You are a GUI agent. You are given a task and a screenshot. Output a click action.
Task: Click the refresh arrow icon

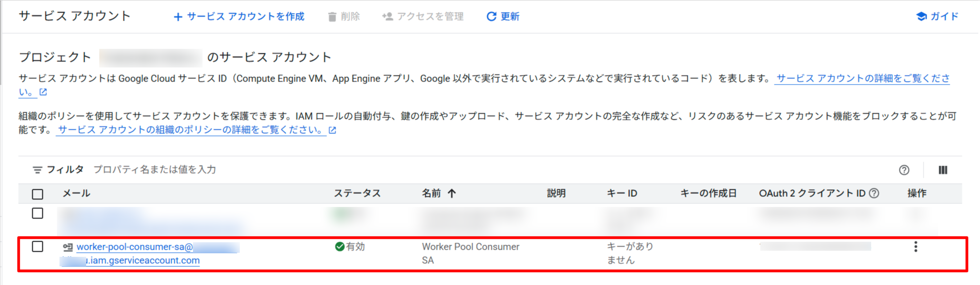coord(491,17)
